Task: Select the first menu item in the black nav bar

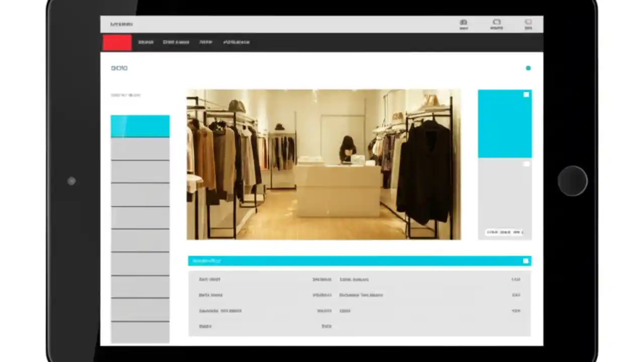Action: click(x=145, y=42)
